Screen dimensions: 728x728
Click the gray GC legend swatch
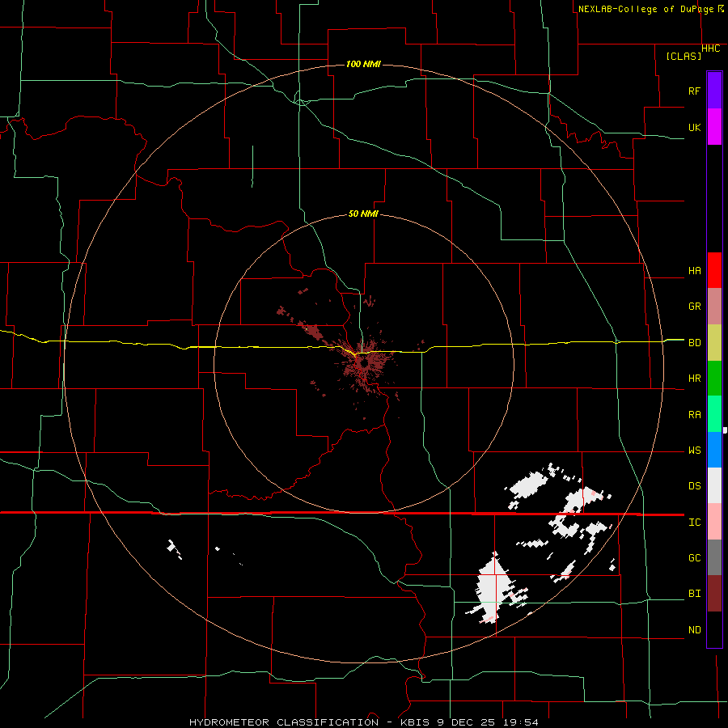714,557
